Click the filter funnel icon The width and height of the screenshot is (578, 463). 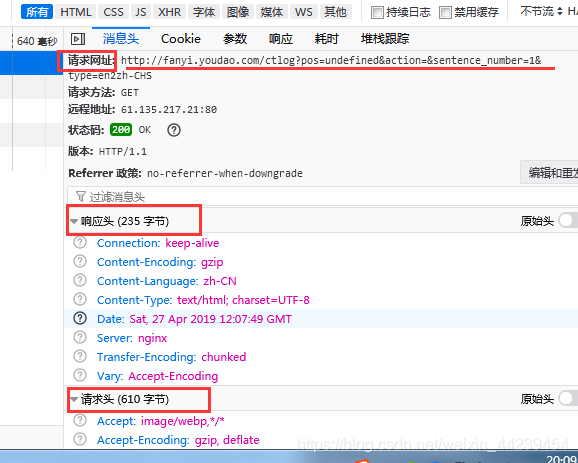click(81, 196)
